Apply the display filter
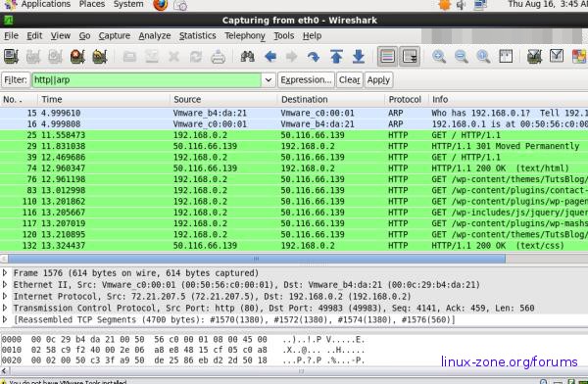Screen dimensions: 588x384 (x=378, y=80)
